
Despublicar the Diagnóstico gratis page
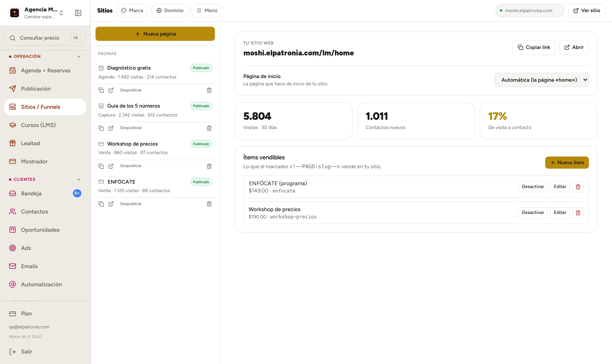131,90
